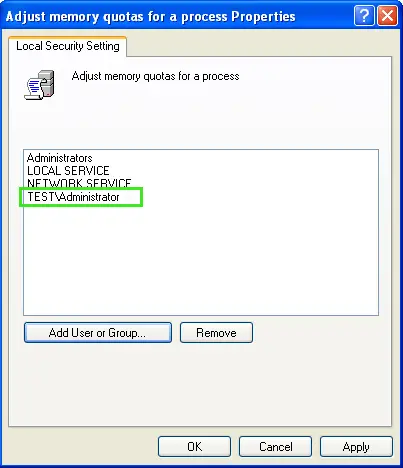Viewport: 403px width, 468px height.
Task: Select the TEST\Administrator entry
Action: [73, 197]
